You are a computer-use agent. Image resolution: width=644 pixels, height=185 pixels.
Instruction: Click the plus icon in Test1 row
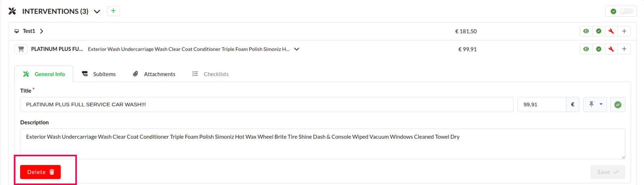tap(624, 31)
